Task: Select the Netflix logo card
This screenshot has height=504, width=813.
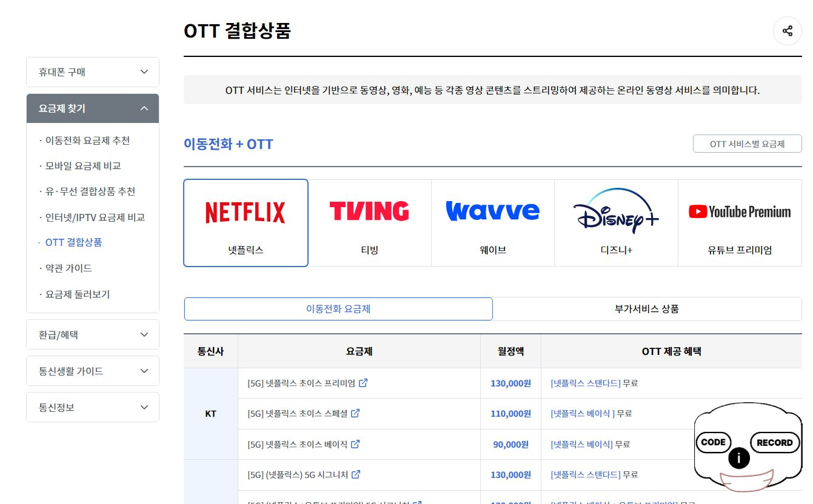Action: coord(246,223)
